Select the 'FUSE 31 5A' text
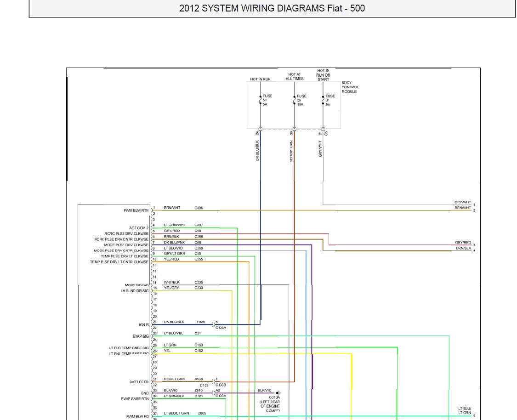The height and width of the screenshot is (420, 517). pos(330,100)
